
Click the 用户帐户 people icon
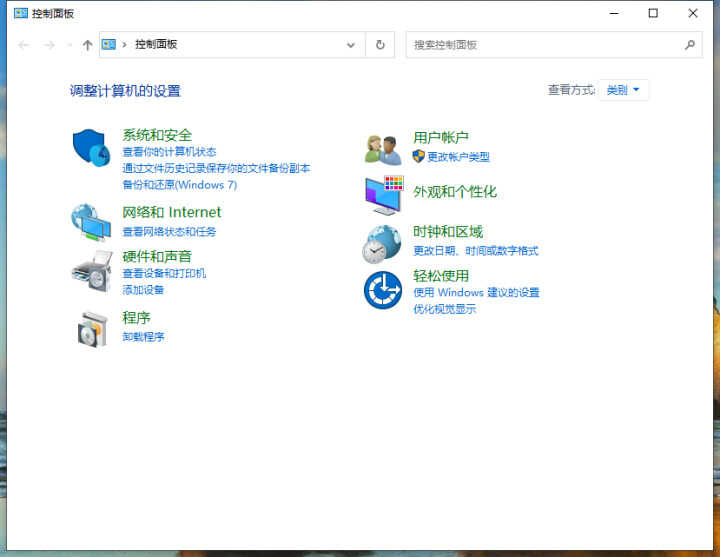point(382,149)
